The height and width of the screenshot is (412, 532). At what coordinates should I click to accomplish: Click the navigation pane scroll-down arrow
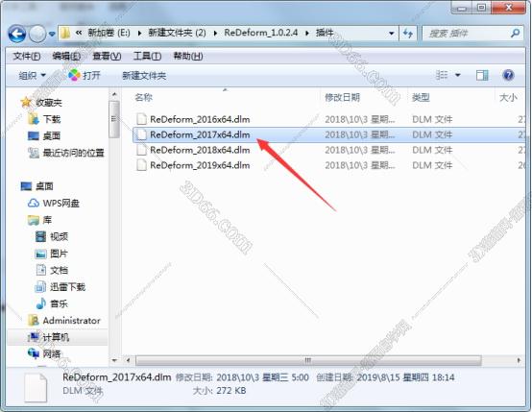(114, 360)
